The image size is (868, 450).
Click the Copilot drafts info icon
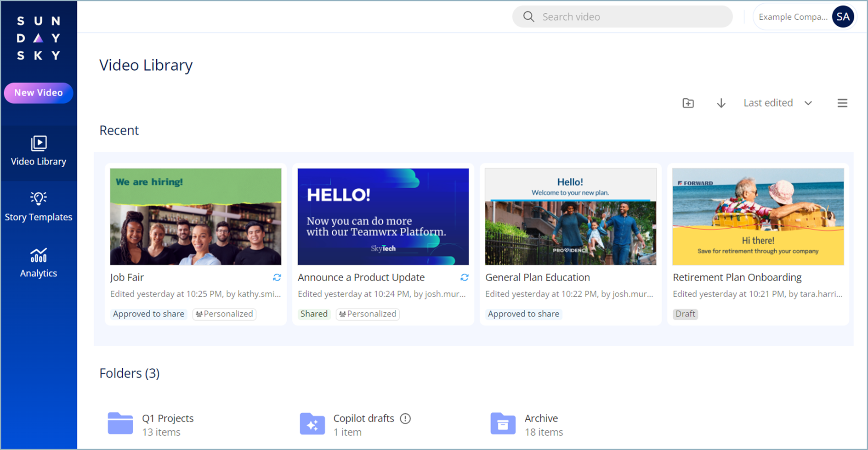coord(405,418)
